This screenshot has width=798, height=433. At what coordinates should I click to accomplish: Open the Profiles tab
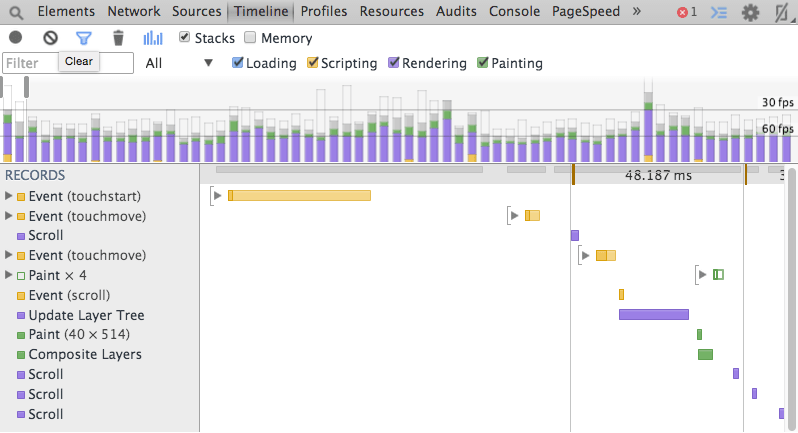[324, 12]
